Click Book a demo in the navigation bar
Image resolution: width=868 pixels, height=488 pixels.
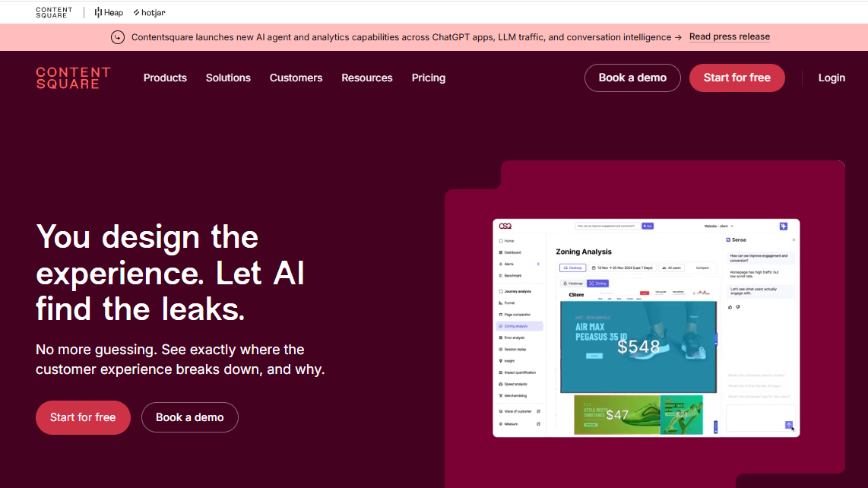tap(632, 78)
